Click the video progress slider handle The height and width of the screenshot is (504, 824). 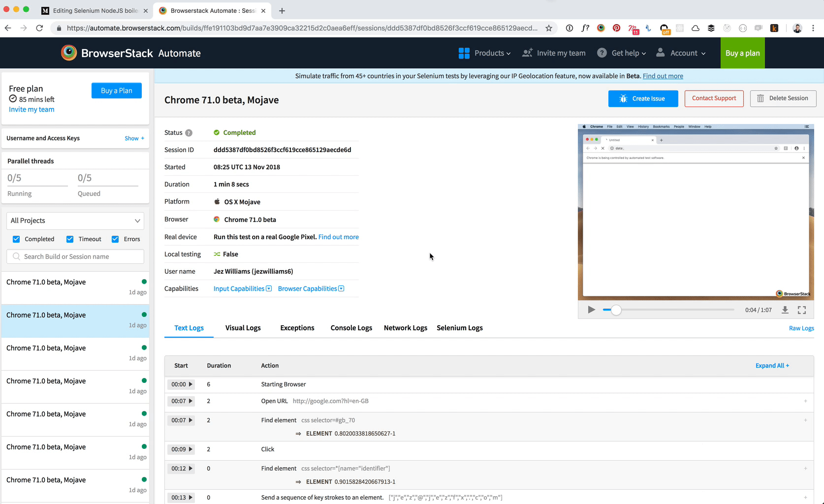pos(616,310)
